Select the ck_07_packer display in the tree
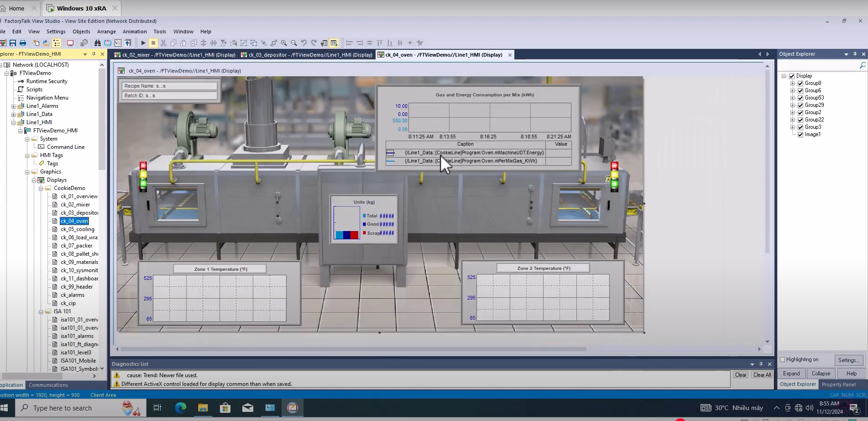Viewport: 868px width, 421px height. coord(78,245)
